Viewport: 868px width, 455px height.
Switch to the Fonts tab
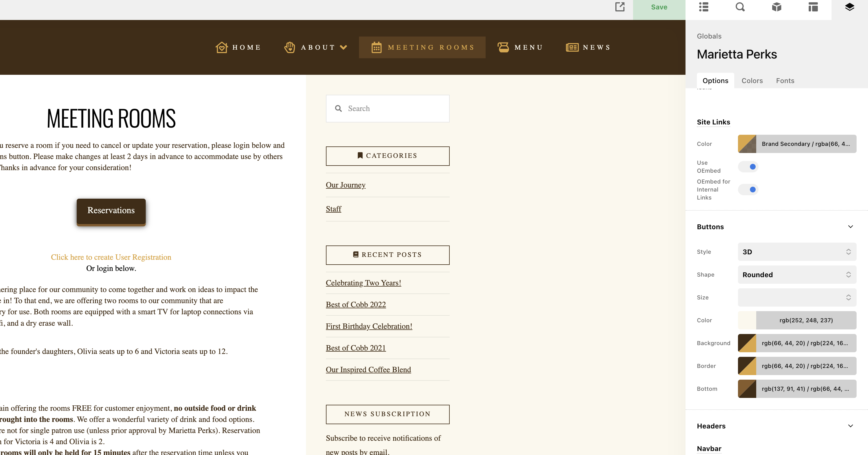click(785, 80)
